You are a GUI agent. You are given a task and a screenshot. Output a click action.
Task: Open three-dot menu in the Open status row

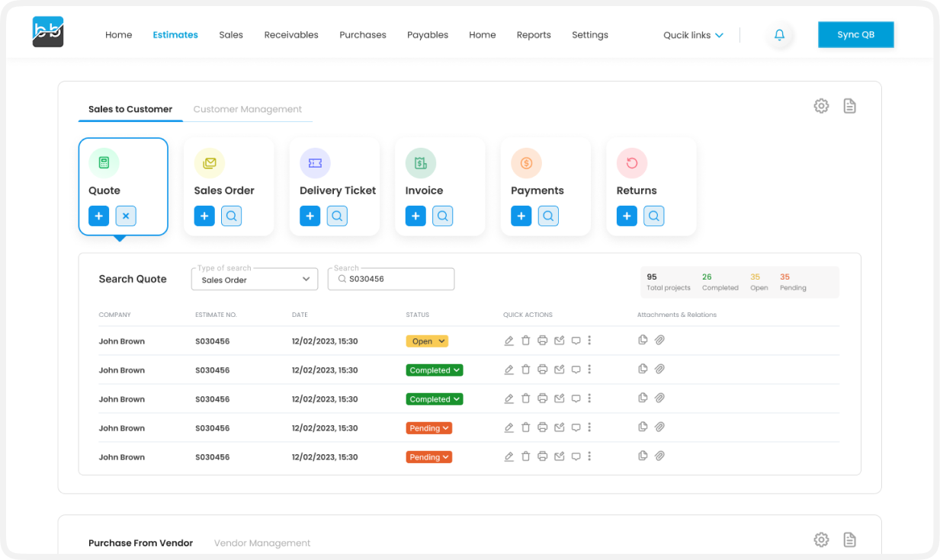(x=589, y=341)
